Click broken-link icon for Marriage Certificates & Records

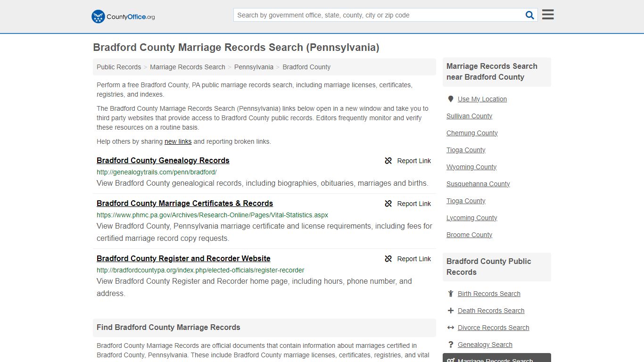(x=388, y=204)
